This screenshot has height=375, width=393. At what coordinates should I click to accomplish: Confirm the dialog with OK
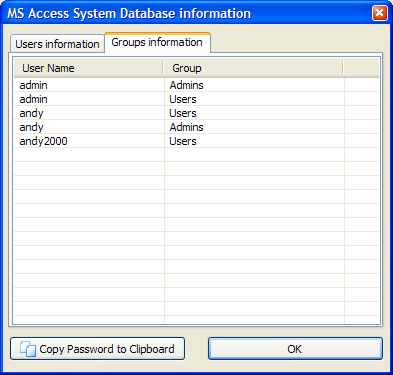[295, 349]
